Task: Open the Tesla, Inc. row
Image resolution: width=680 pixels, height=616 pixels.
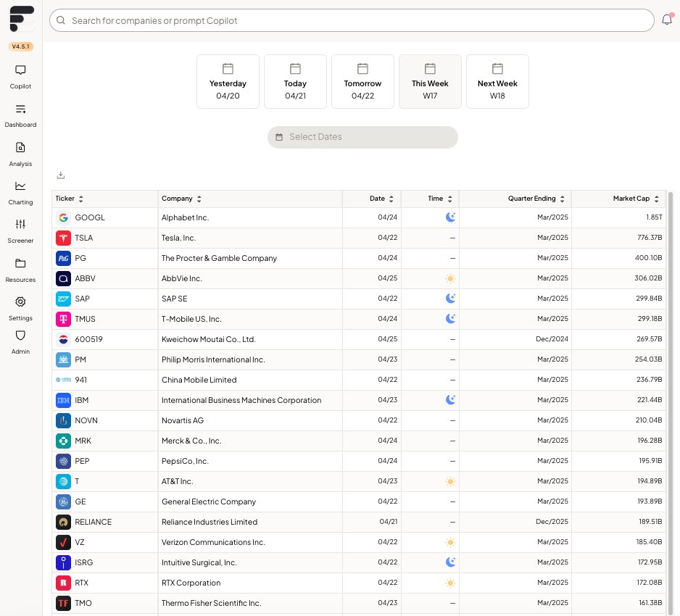Action: pyautogui.click(x=359, y=238)
